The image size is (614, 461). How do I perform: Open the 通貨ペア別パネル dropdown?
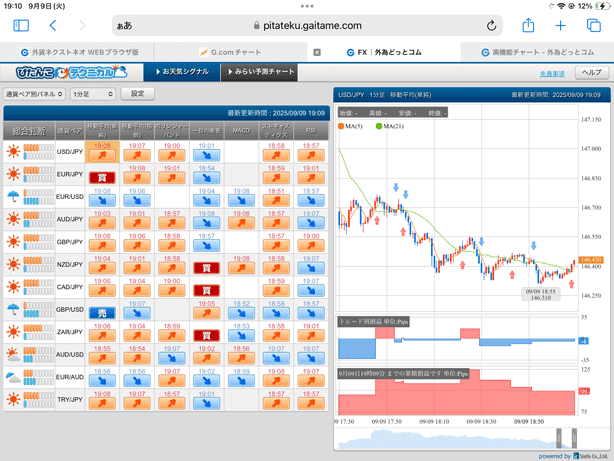click(x=34, y=93)
